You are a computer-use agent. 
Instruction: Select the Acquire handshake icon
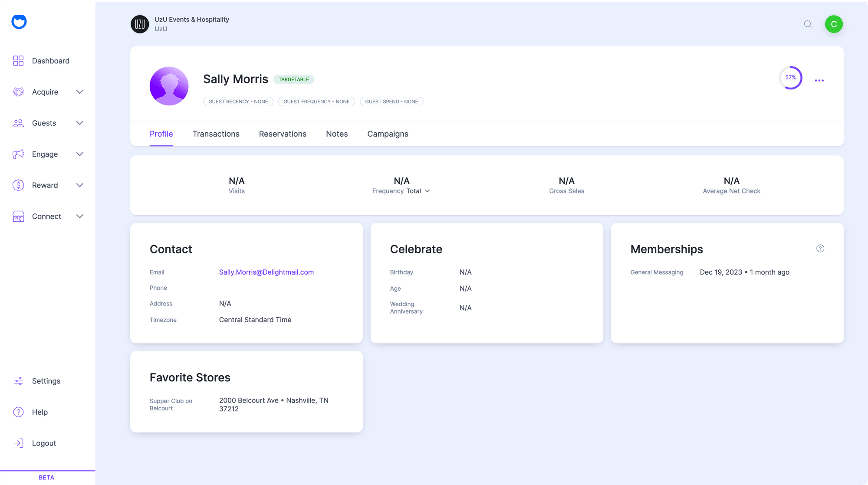click(18, 92)
